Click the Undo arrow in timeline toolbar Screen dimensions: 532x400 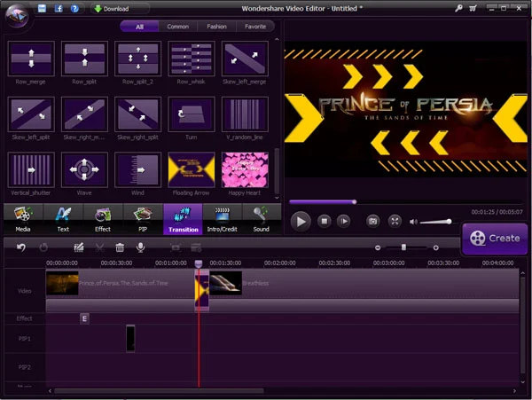[x=21, y=247]
